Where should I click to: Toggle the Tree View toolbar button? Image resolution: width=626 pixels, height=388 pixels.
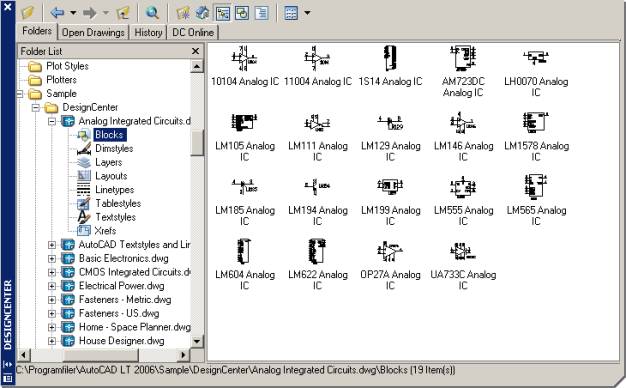[223, 13]
